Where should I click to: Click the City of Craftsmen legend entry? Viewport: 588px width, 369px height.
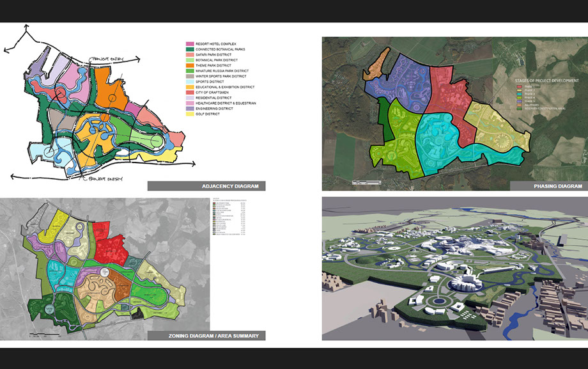(x=215, y=93)
